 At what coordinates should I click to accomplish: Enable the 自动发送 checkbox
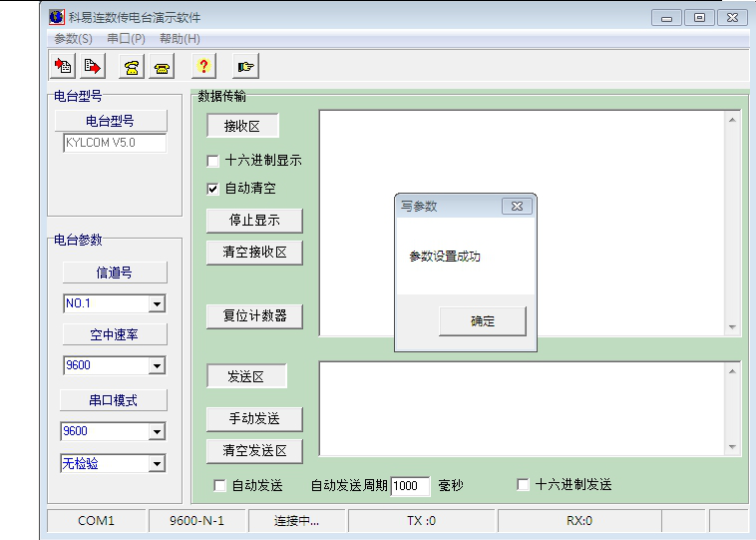coord(220,485)
